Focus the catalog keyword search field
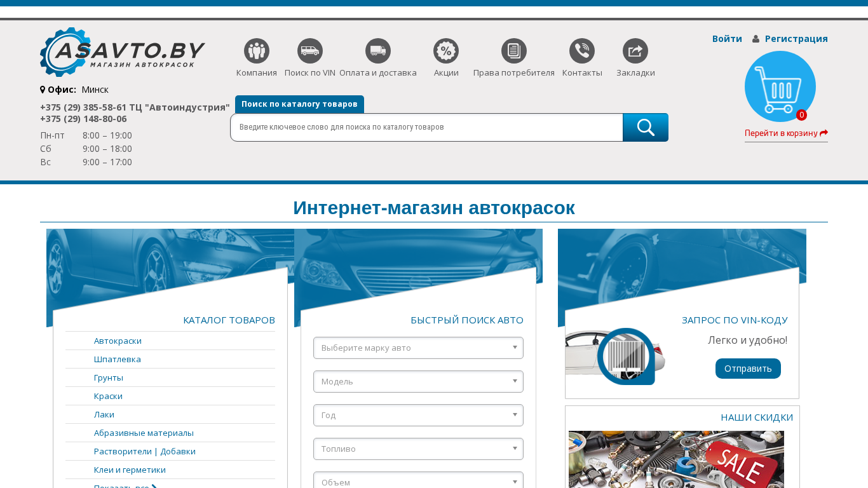The width and height of the screenshot is (868, 488). pos(426,127)
